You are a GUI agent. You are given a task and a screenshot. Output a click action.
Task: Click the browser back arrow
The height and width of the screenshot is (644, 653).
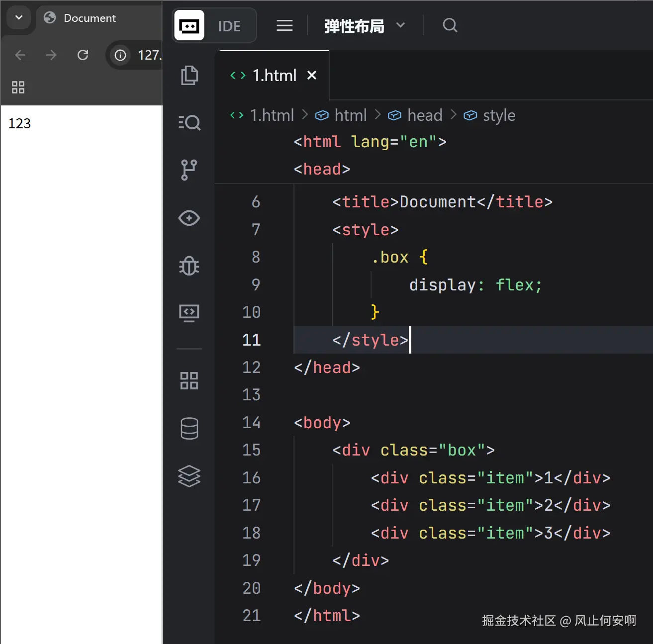[20, 55]
